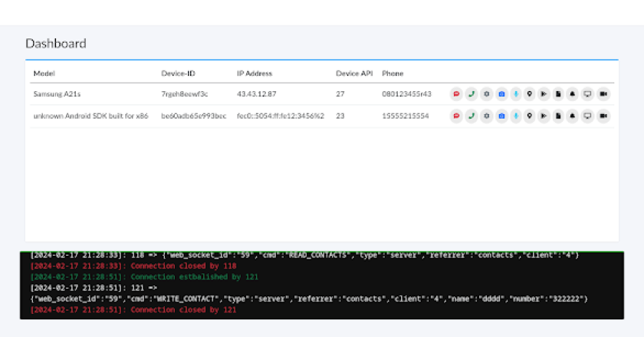Click the notification bell icon for Samsung A21s
This screenshot has height=337, width=644.
click(x=573, y=94)
